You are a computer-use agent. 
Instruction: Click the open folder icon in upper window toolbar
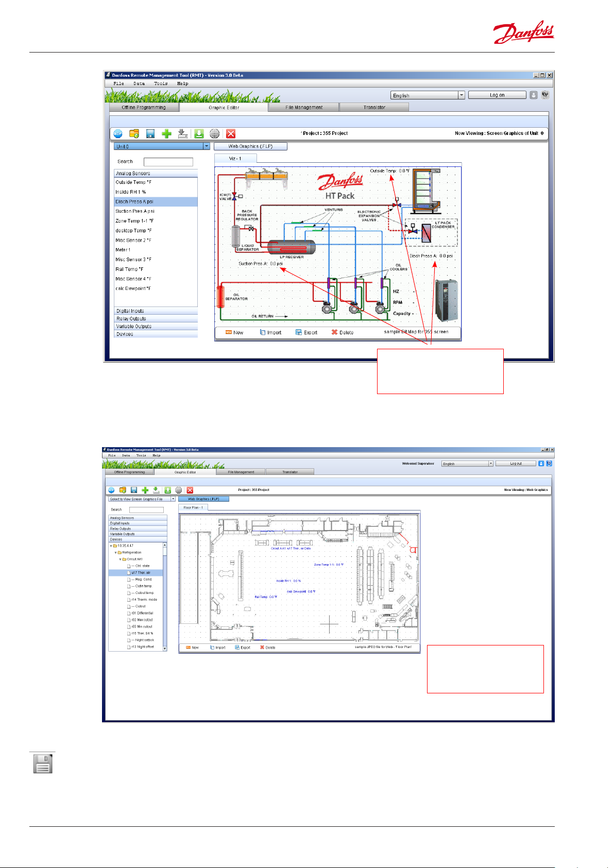pos(134,133)
